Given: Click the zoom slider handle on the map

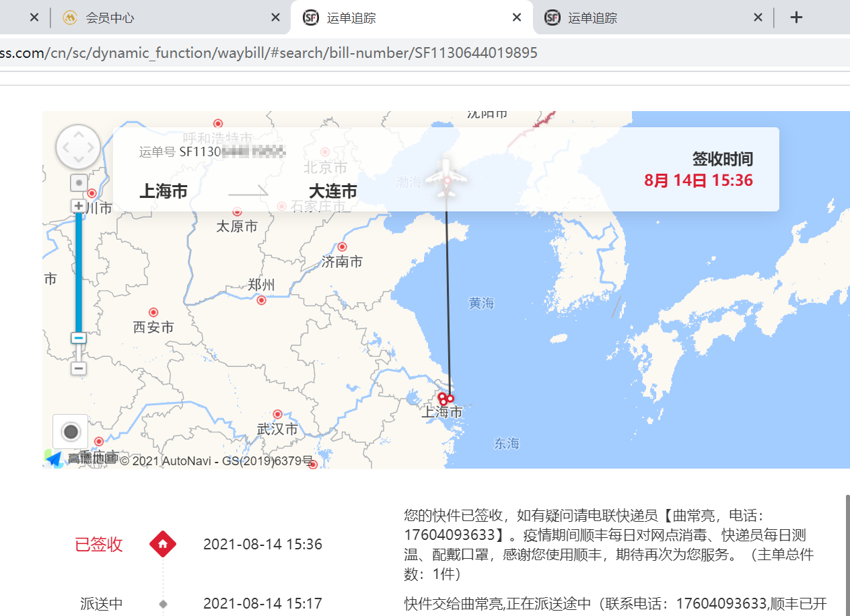Looking at the screenshot, I should point(79,338).
